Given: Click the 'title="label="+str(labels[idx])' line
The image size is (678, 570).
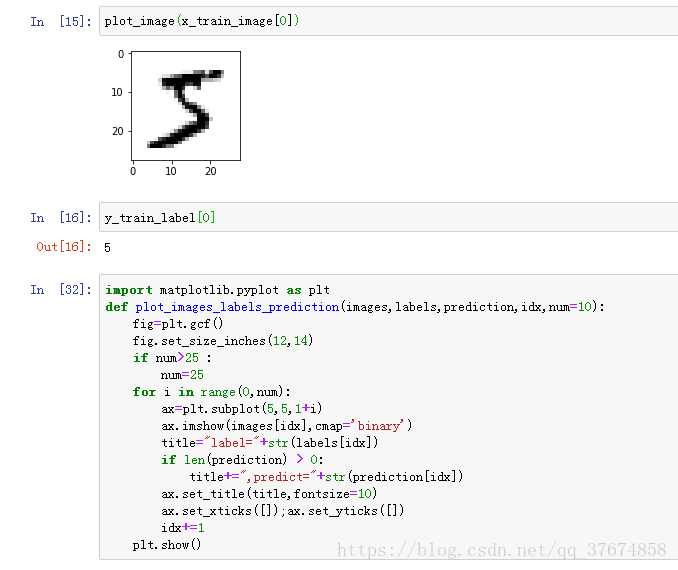Looking at the screenshot, I should coord(270,443).
